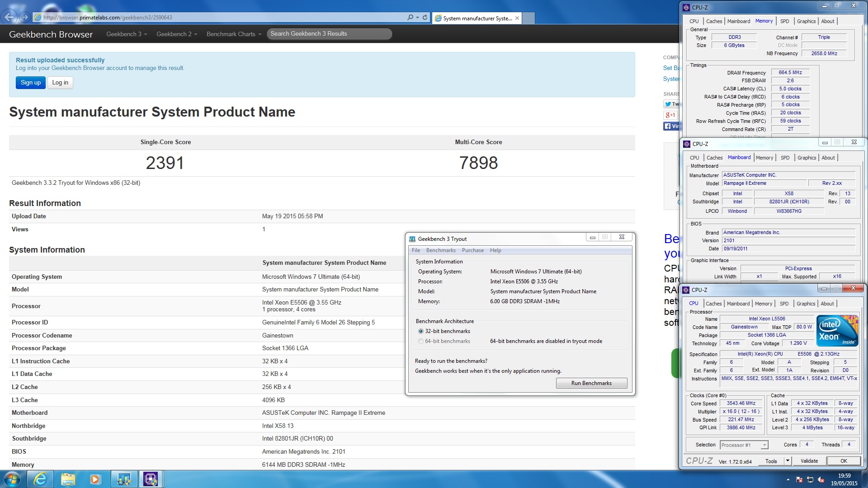Screen dimensions: 868x488
Task: Select Memory tab in bottom CPU-Z window
Action: [763, 304]
